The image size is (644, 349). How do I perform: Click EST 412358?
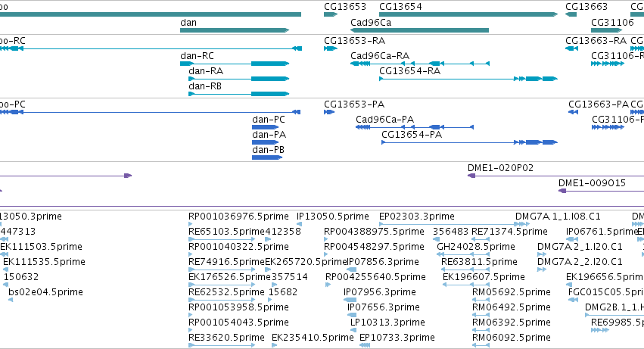point(283,232)
